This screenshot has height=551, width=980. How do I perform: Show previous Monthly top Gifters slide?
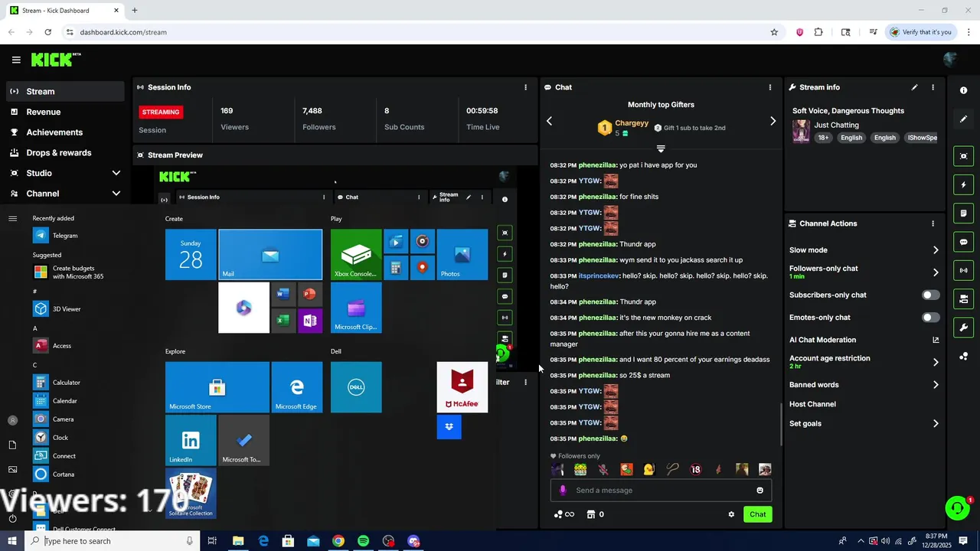[x=549, y=121]
